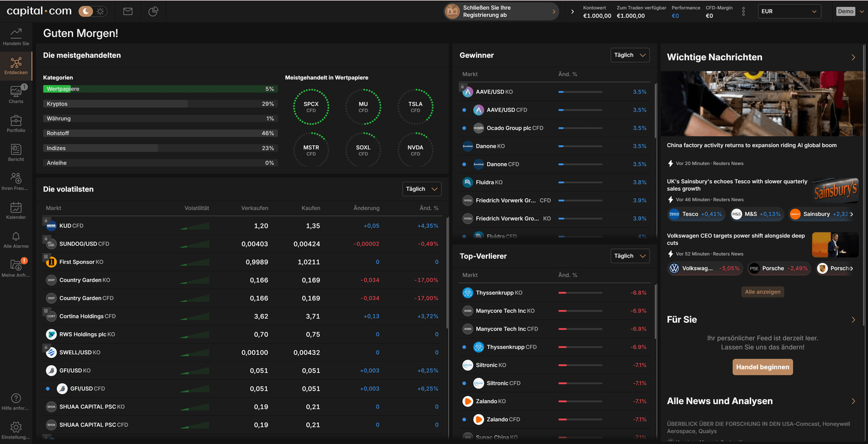Image resolution: width=868 pixels, height=444 pixels.
Task: Open the Handeln Sie trading sidebar section
Action: pyautogui.click(x=16, y=36)
